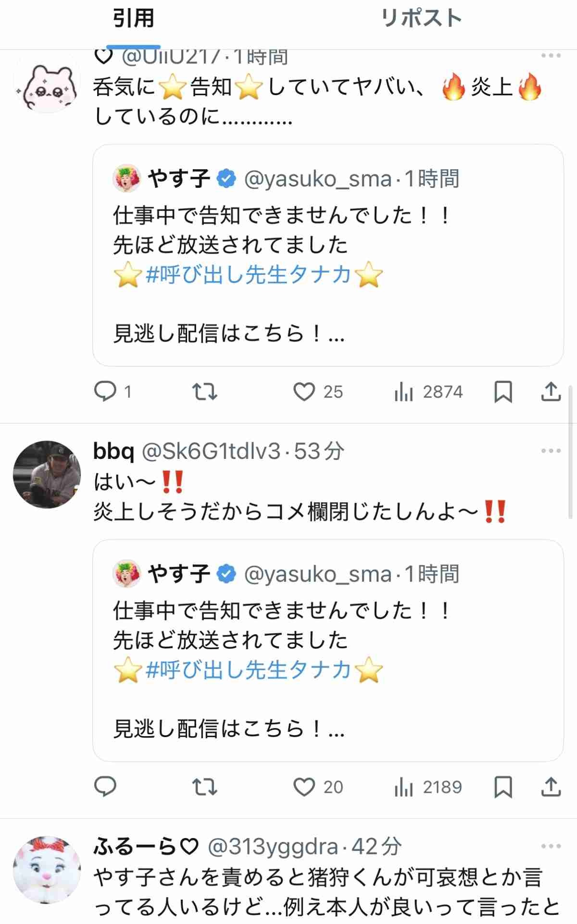This screenshot has width=577, height=924.
Task: Reply to bbq's post
Action: (105, 787)
